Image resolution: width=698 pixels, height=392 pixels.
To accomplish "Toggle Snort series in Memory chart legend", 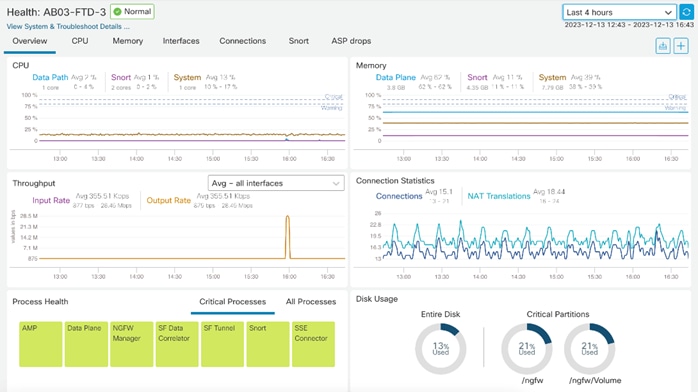I will pos(477,77).
